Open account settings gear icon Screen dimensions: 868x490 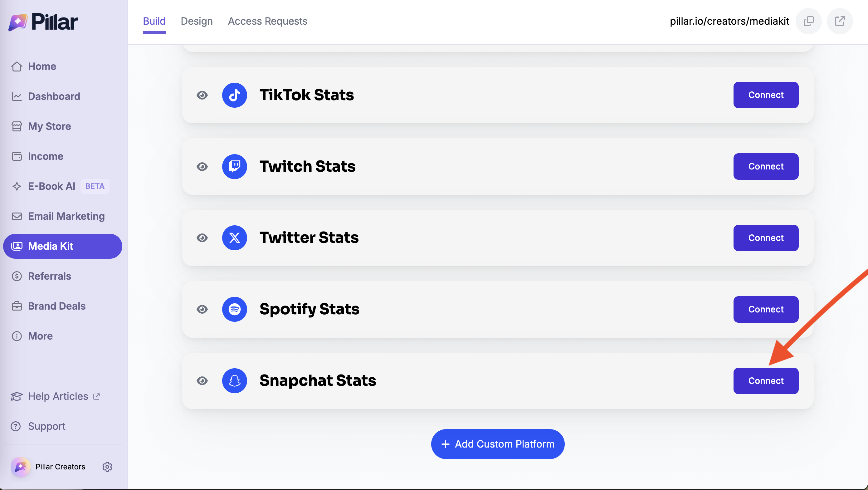click(x=107, y=467)
